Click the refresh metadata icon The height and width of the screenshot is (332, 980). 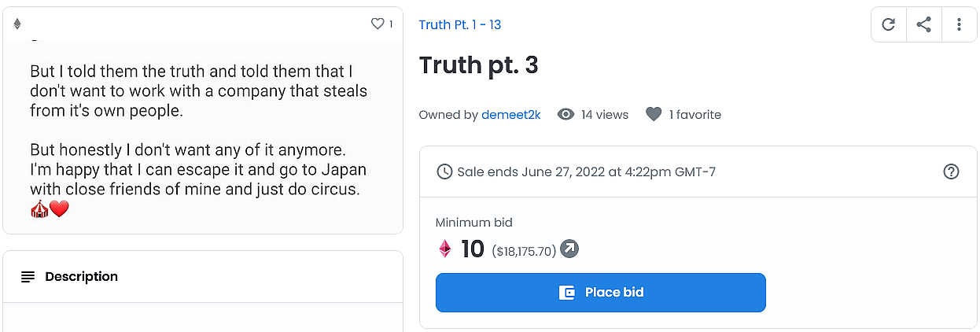[x=889, y=24]
